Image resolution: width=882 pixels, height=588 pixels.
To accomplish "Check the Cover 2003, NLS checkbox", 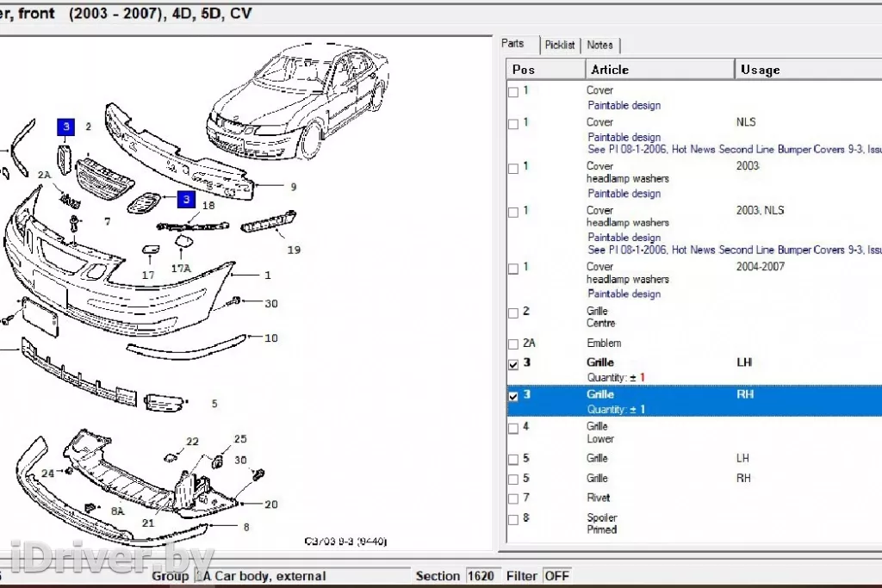I will pyautogui.click(x=513, y=212).
